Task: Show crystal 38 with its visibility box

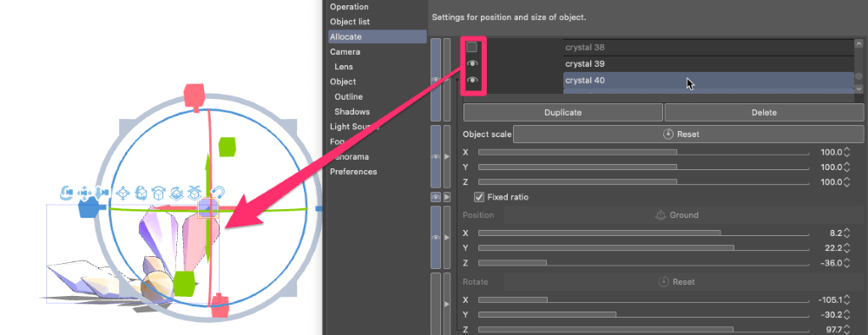Action: click(471, 47)
